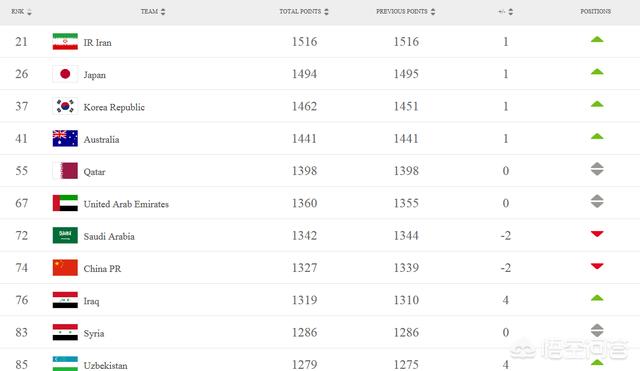This screenshot has height=371, width=640.
Task: Open the Uzbekistan team link
Action: coord(105,365)
